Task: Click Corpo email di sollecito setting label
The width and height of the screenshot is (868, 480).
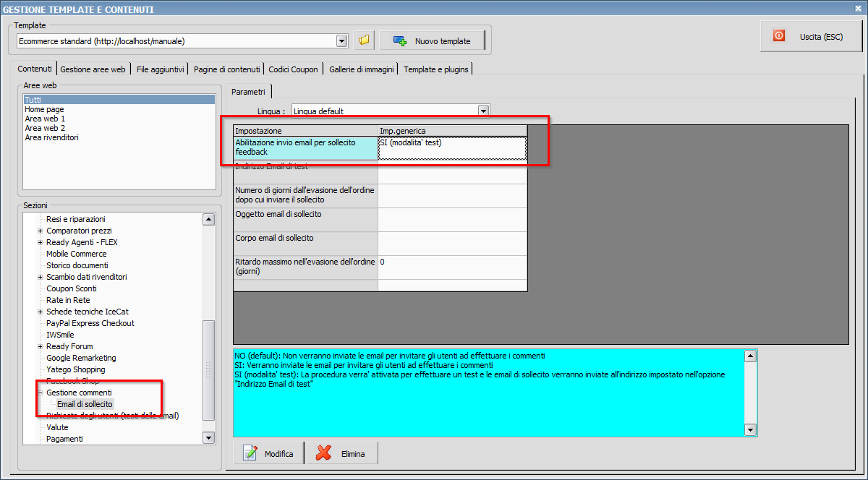Action: [x=305, y=244]
